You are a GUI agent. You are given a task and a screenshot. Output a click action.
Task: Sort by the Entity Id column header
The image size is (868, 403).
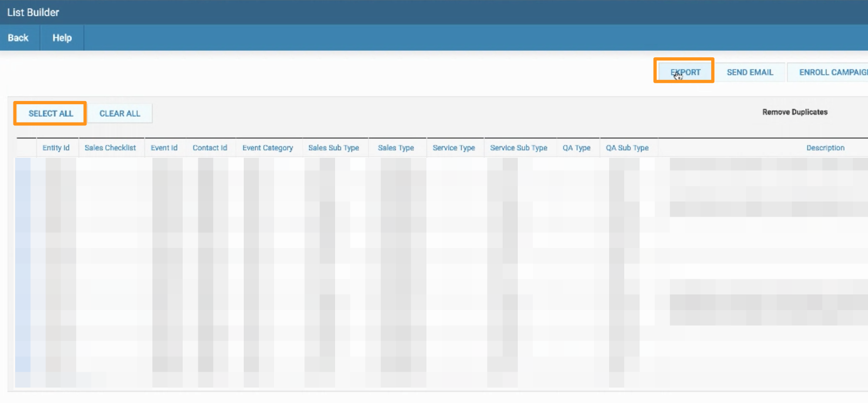[56, 147]
